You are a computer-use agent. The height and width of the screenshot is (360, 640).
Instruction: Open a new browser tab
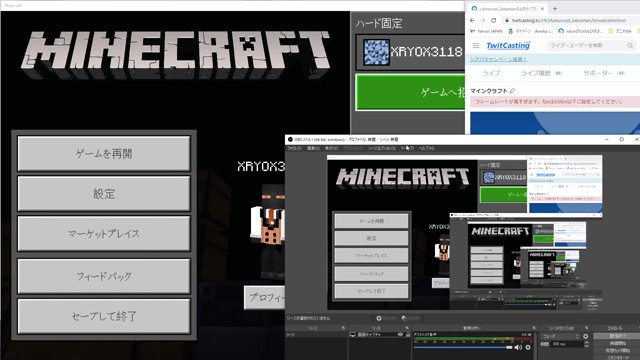tap(555, 8)
